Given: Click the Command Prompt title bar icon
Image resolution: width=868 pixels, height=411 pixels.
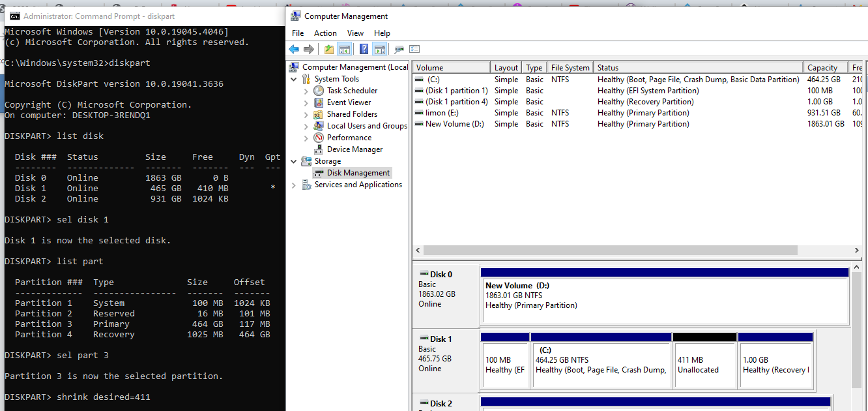Looking at the screenshot, I should [x=14, y=16].
